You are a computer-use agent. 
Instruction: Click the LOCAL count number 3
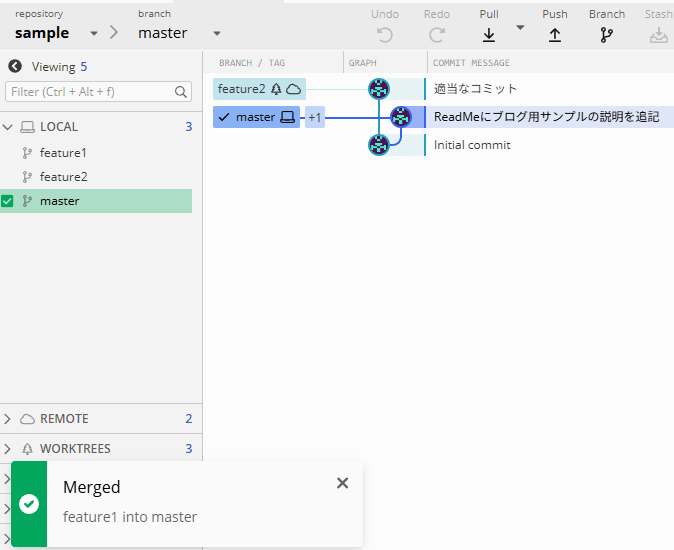coord(188,127)
